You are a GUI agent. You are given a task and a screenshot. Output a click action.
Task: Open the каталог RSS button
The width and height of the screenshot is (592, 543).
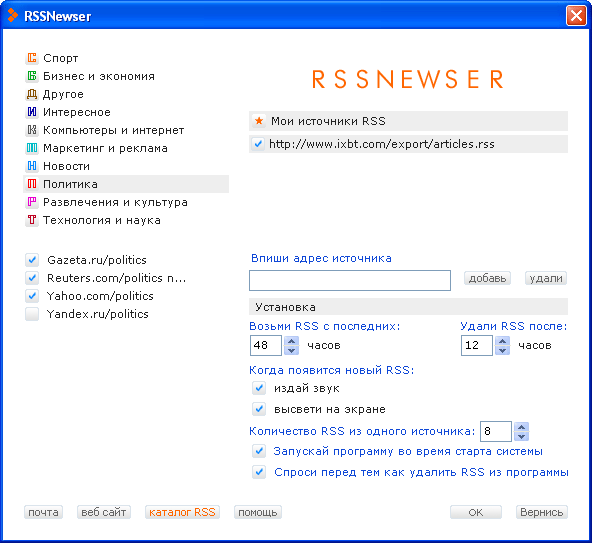(x=182, y=512)
